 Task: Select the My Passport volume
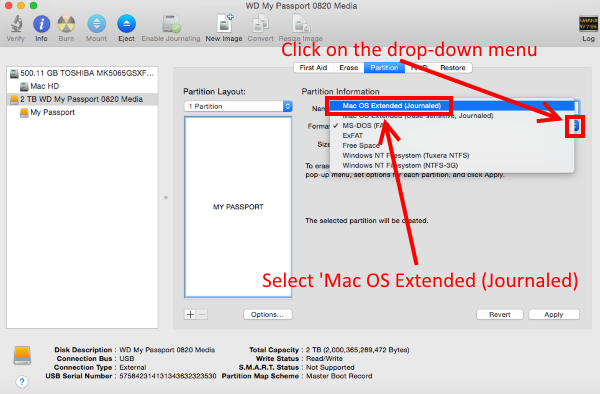(x=82, y=112)
